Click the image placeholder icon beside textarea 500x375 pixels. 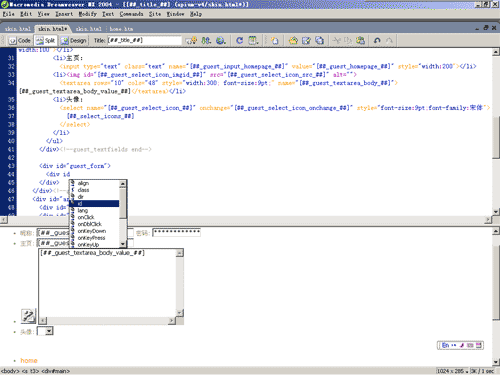[28, 316]
